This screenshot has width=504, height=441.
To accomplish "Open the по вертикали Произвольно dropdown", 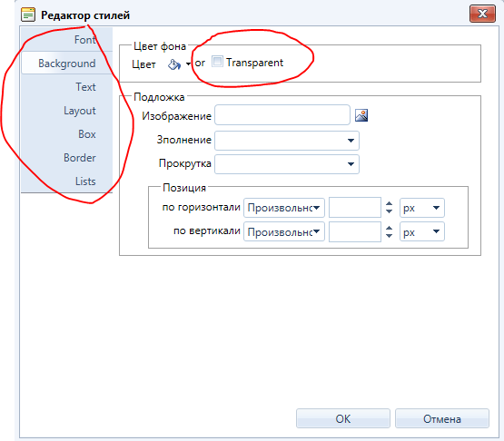I will [284, 231].
